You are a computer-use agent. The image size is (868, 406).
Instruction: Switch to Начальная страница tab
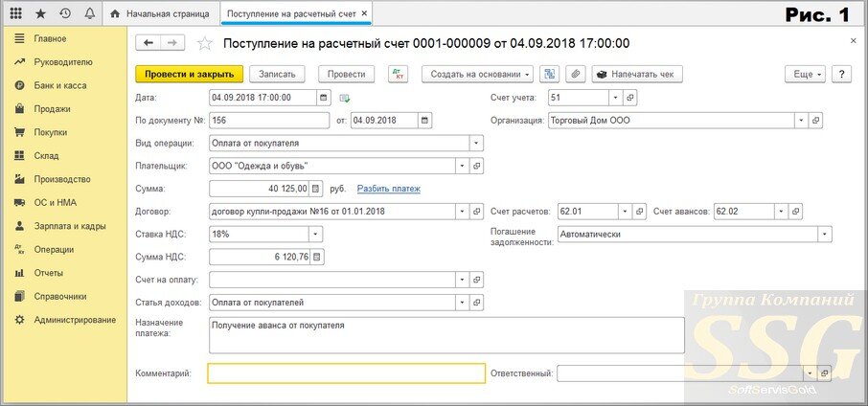[160, 13]
